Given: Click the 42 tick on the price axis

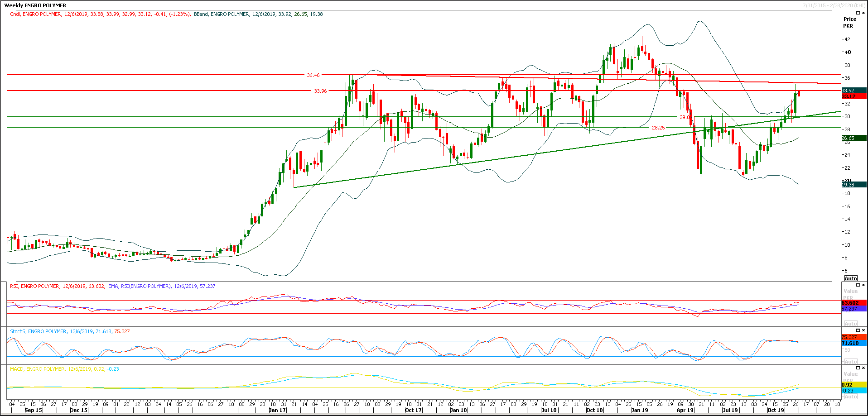Looking at the screenshot, I should click(x=847, y=39).
